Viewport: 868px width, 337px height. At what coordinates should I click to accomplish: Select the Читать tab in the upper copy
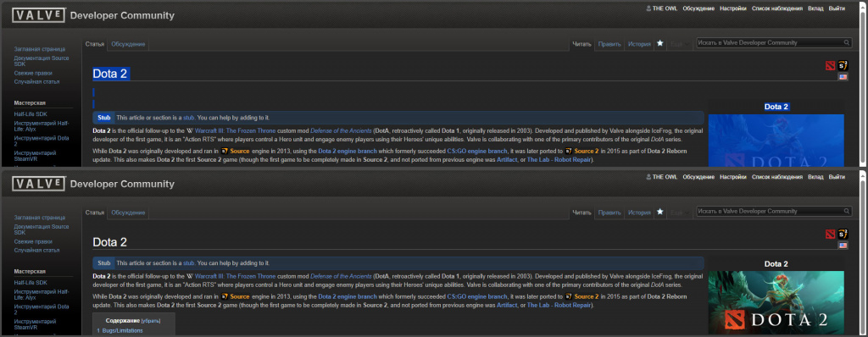click(x=581, y=44)
